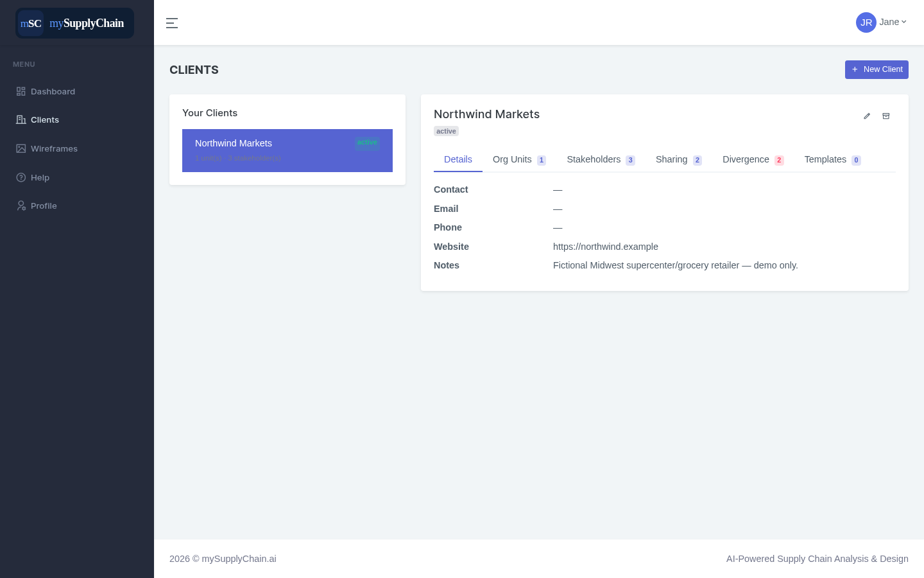Archive client with the box icon

886,116
